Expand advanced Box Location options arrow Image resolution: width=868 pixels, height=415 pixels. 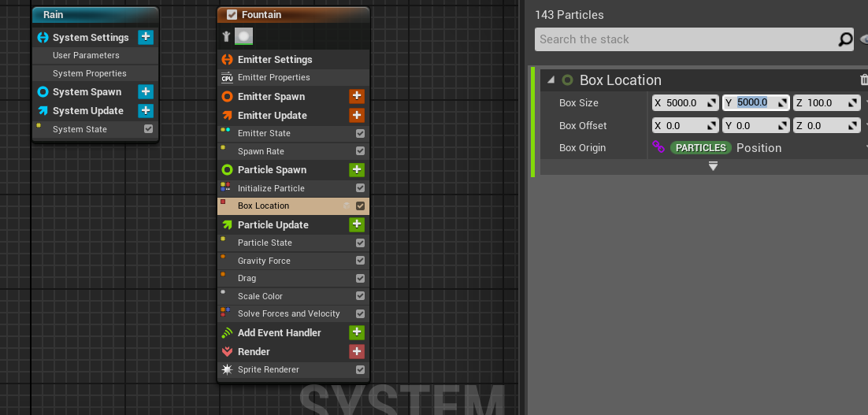pyautogui.click(x=713, y=166)
